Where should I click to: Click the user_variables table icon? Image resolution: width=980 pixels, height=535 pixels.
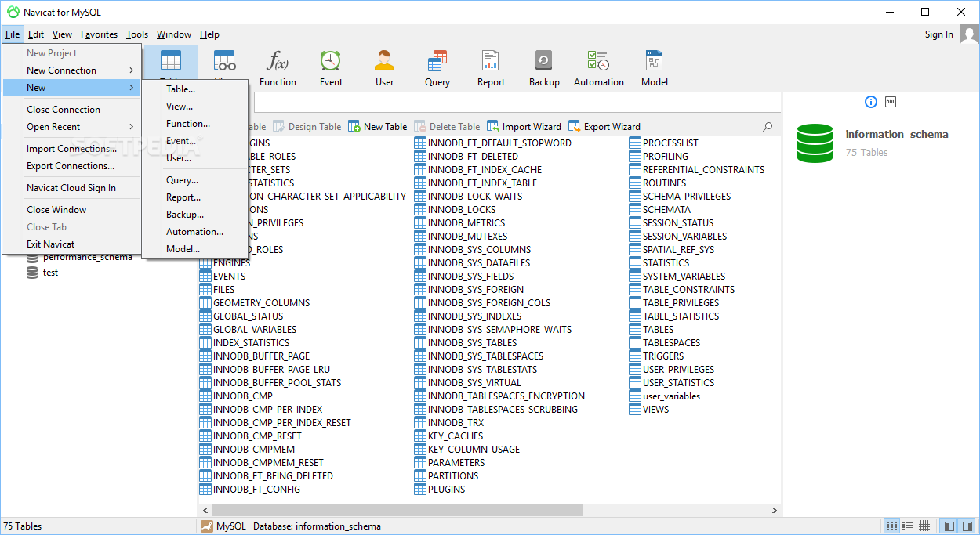tap(636, 396)
